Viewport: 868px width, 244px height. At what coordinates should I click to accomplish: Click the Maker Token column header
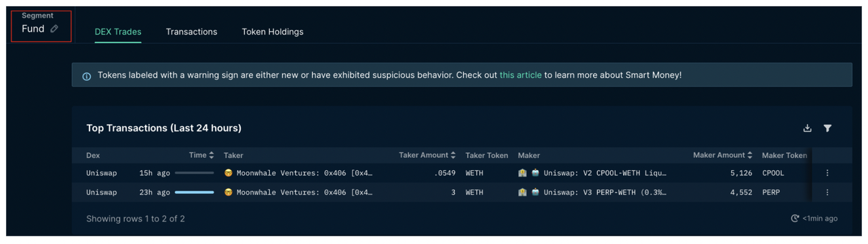(x=784, y=155)
